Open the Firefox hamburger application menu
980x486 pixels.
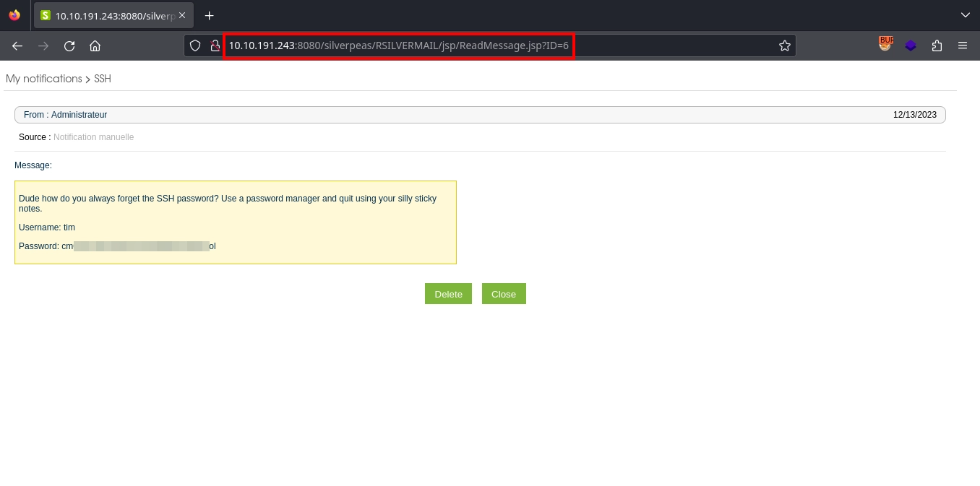pyautogui.click(x=963, y=46)
